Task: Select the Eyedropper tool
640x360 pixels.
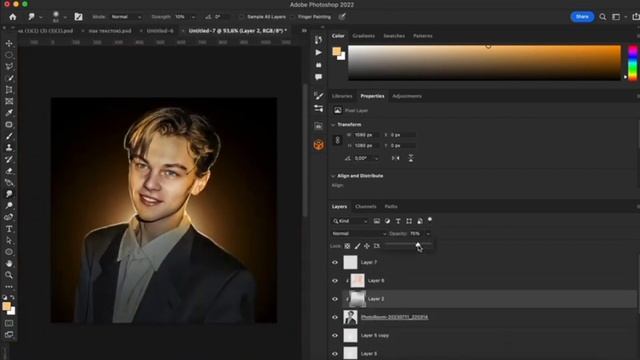Action: (x=9, y=113)
